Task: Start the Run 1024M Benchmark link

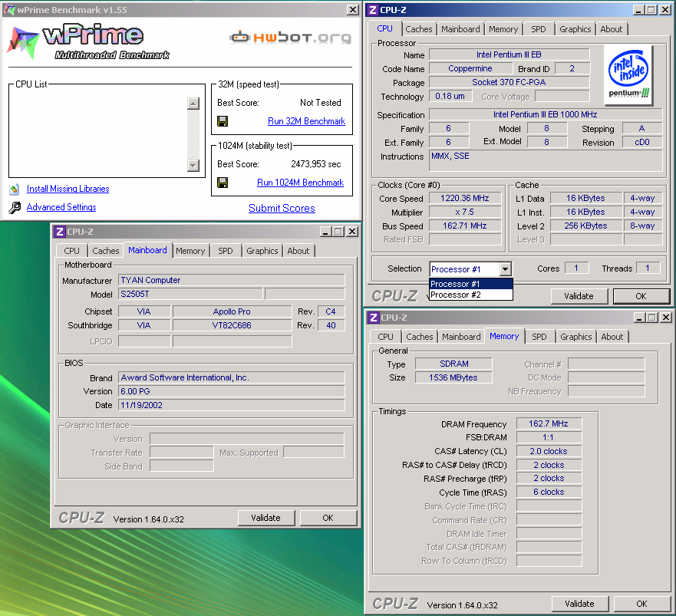Action: point(301,183)
